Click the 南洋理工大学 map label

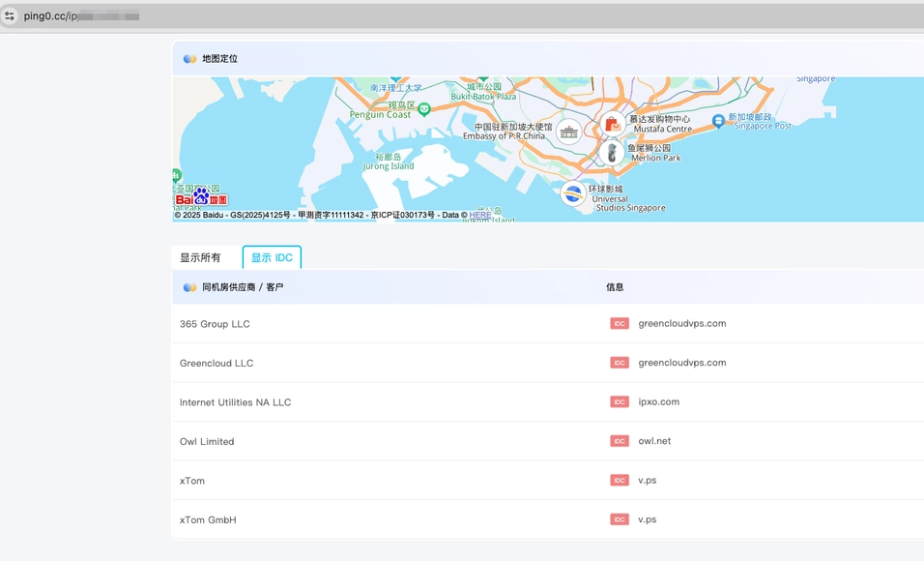click(x=396, y=88)
